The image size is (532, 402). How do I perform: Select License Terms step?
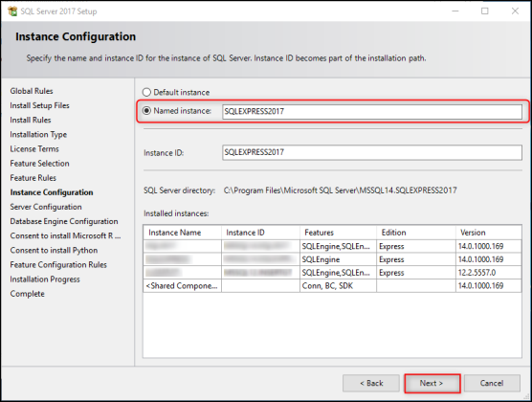pos(34,149)
